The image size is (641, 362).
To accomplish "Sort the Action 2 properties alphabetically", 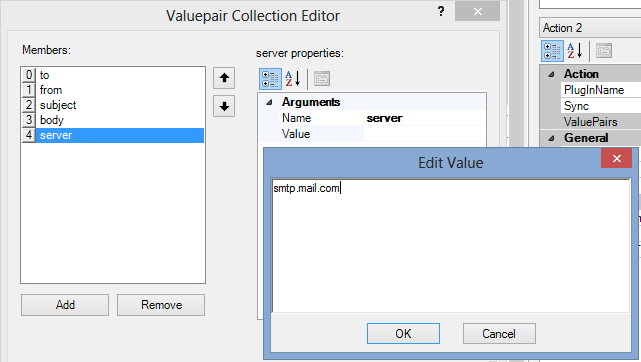I will point(575,51).
